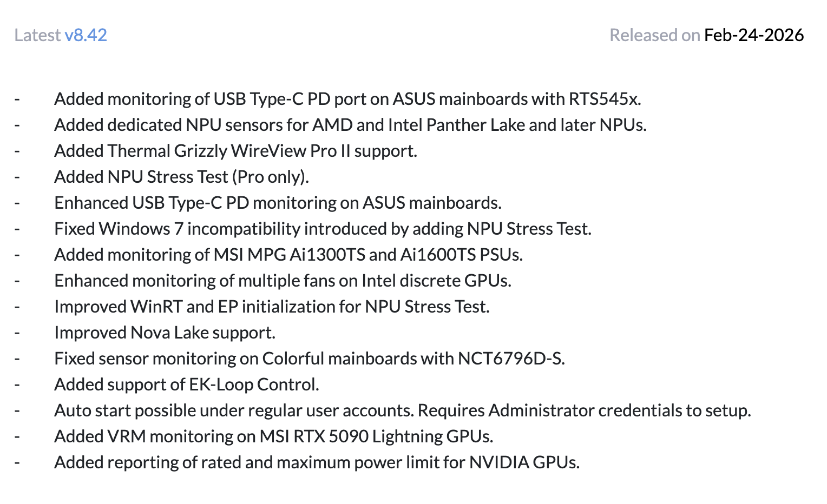Screen dimensions: 827x504
Task: Select the dedicated NPU sensors changelog line
Action: 350,125
